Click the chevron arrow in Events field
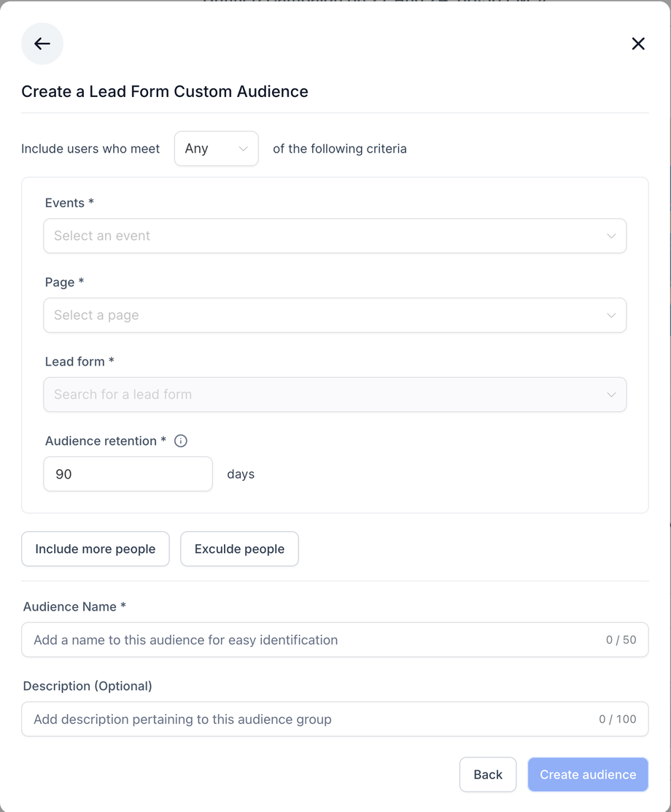The width and height of the screenshot is (671, 812). click(611, 236)
